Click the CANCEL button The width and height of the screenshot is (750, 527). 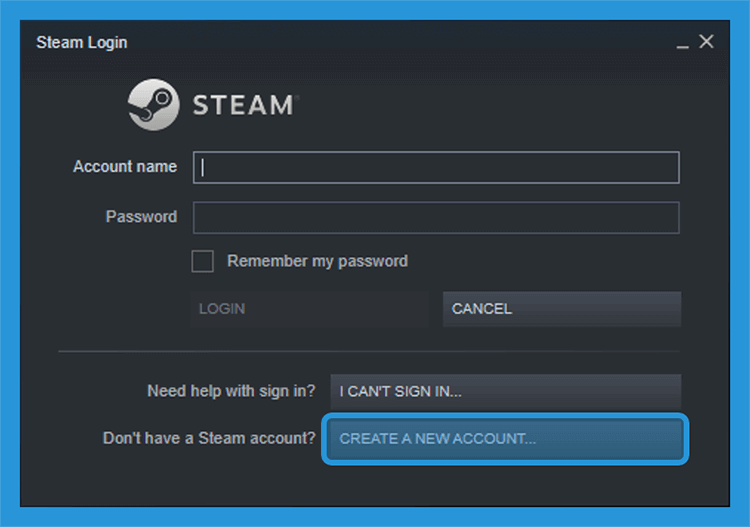[562, 309]
